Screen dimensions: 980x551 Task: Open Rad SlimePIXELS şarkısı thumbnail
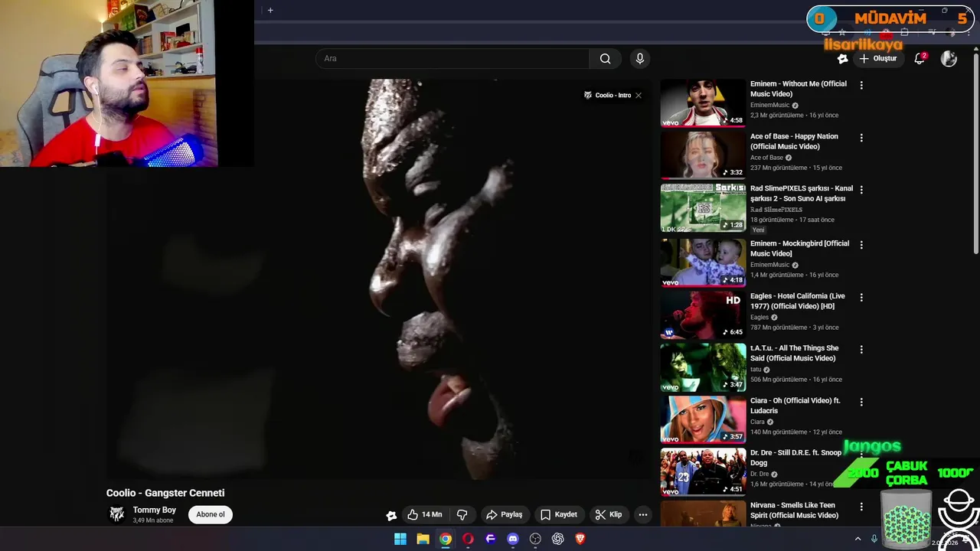pos(703,207)
